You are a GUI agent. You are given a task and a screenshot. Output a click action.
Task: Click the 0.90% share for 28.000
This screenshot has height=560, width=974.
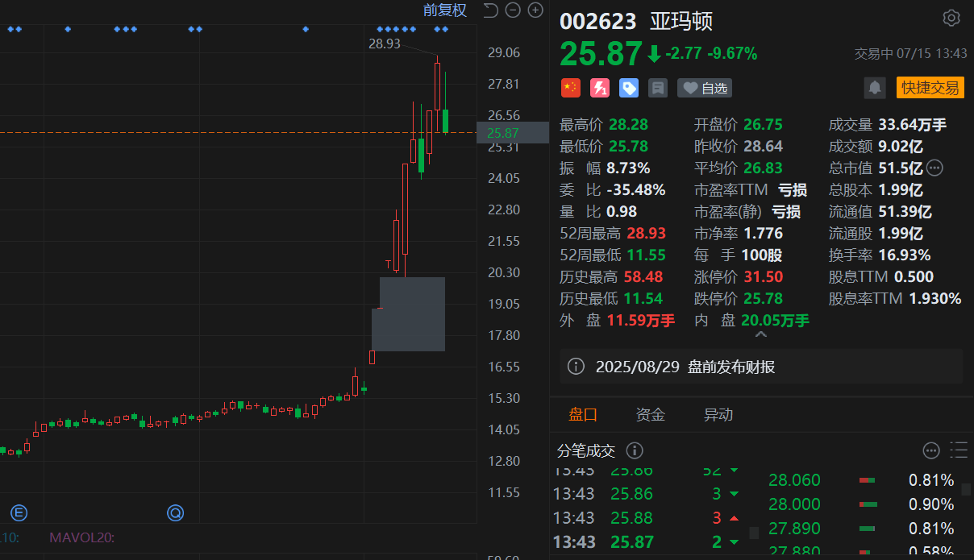[x=931, y=504]
